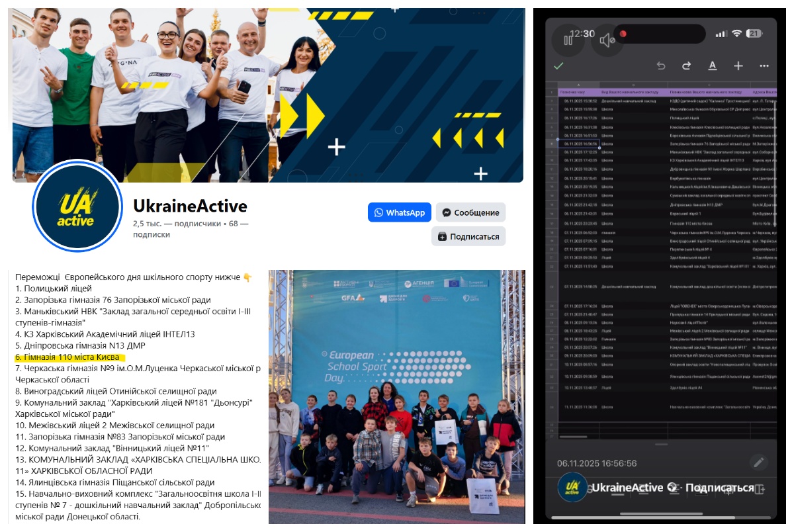
Task: Click the plus insert icon in the spreadsheet toolbar
Action: click(738, 66)
